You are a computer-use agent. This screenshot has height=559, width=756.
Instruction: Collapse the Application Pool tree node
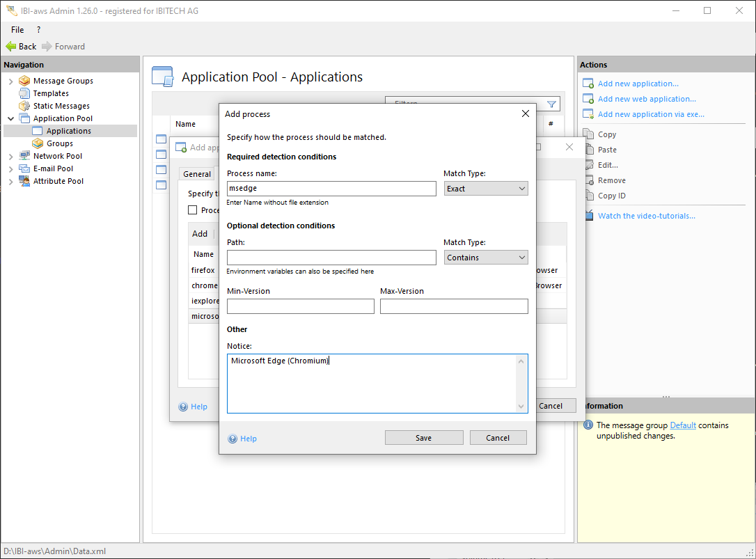pos(10,118)
